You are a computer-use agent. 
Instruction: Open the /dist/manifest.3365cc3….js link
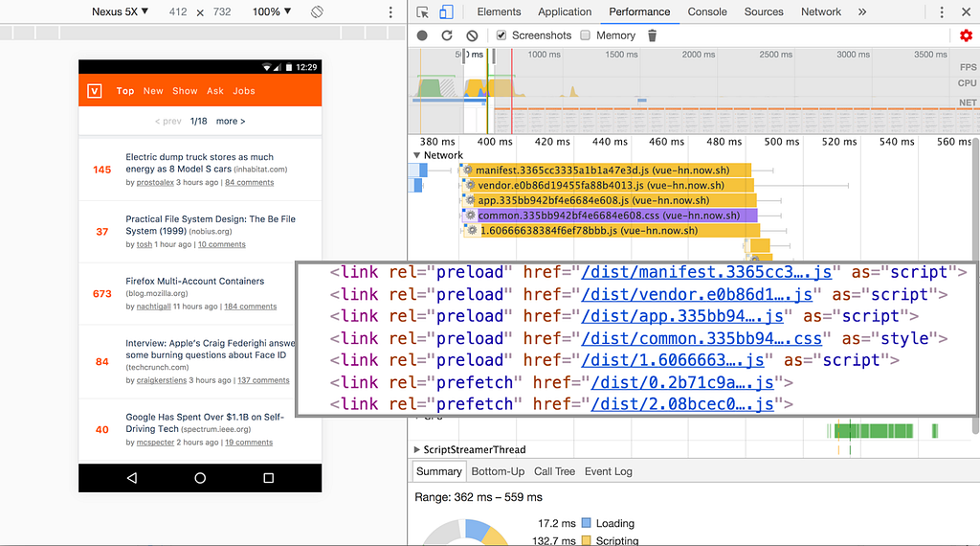[x=706, y=273]
